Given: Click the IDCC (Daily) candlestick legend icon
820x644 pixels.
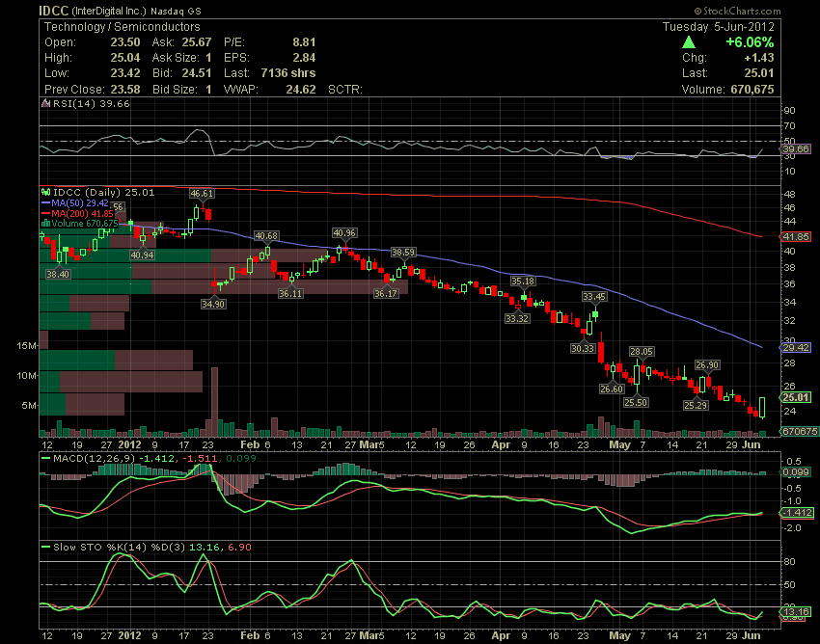Looking at the screenshot, I should 46,192.
